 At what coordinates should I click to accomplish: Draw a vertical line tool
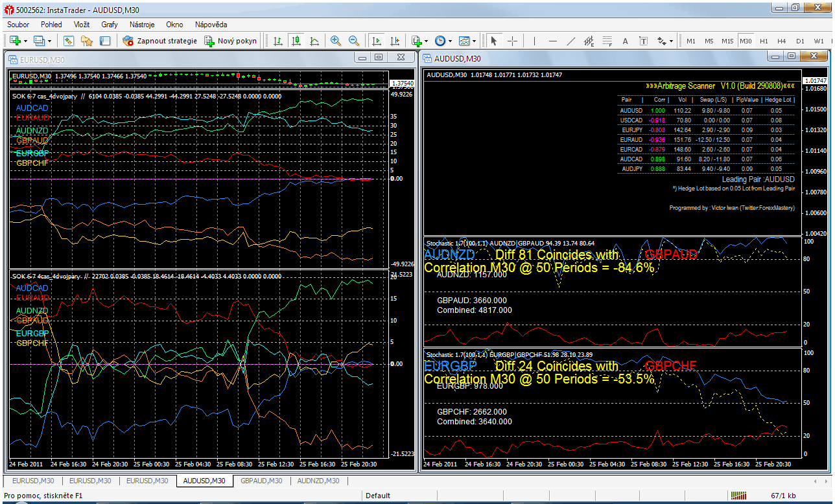click(534, 41)
